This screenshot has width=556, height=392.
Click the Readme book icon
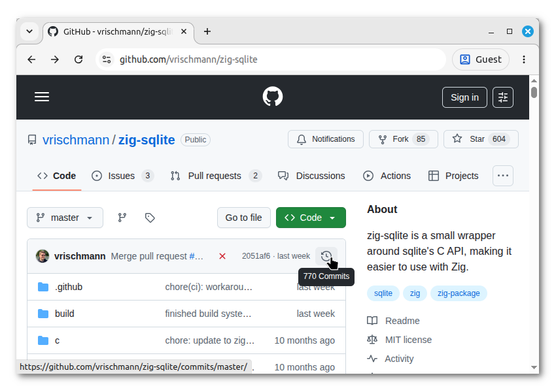pos(372,321)
